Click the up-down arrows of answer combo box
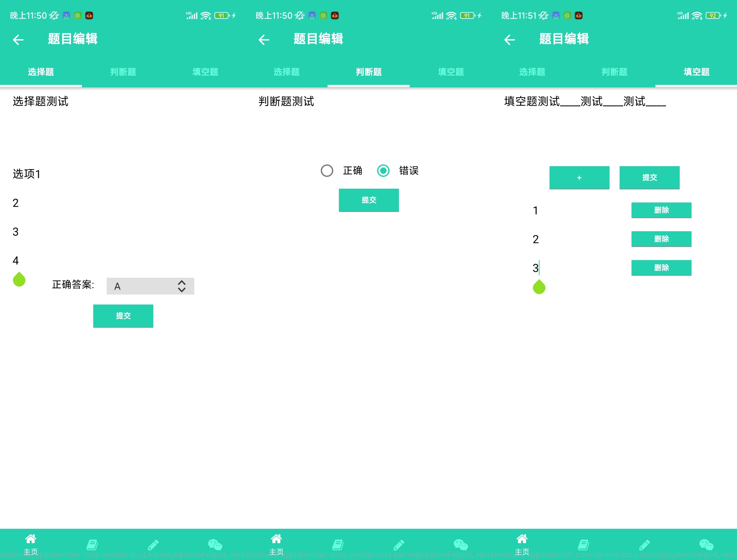The width and height of the screenshot is (737, 560). click(x=182, y=286)
